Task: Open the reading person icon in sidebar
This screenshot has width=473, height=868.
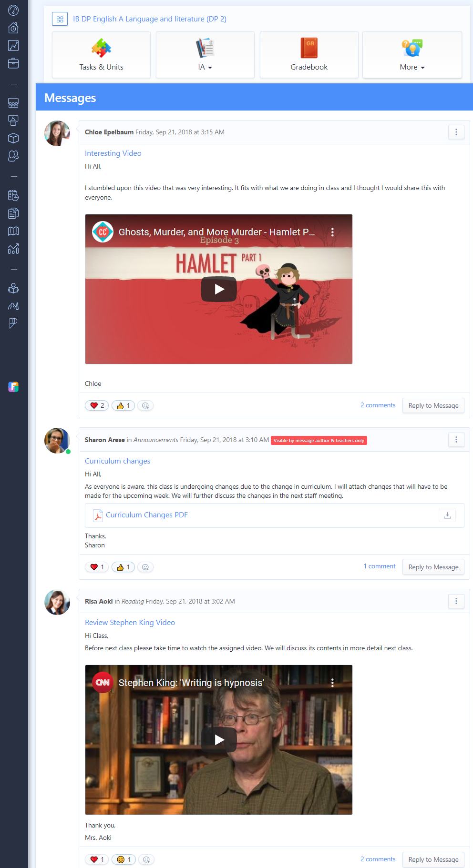Action: (x=13, y=288)
